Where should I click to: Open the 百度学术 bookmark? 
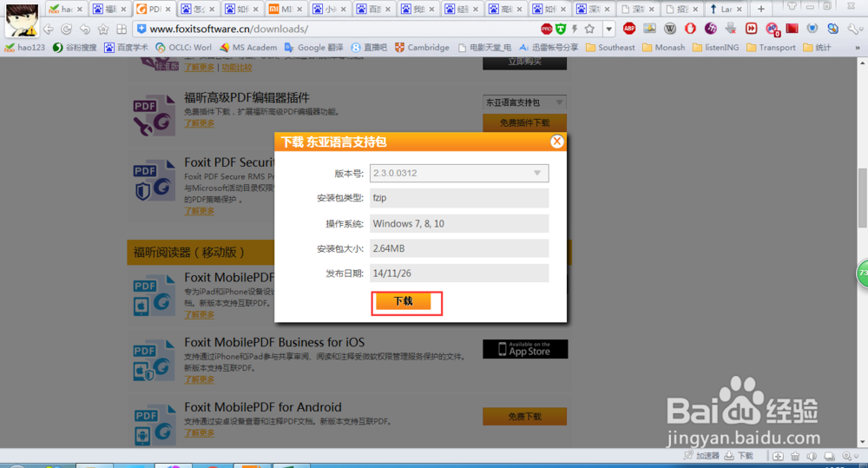coord(126,48)
